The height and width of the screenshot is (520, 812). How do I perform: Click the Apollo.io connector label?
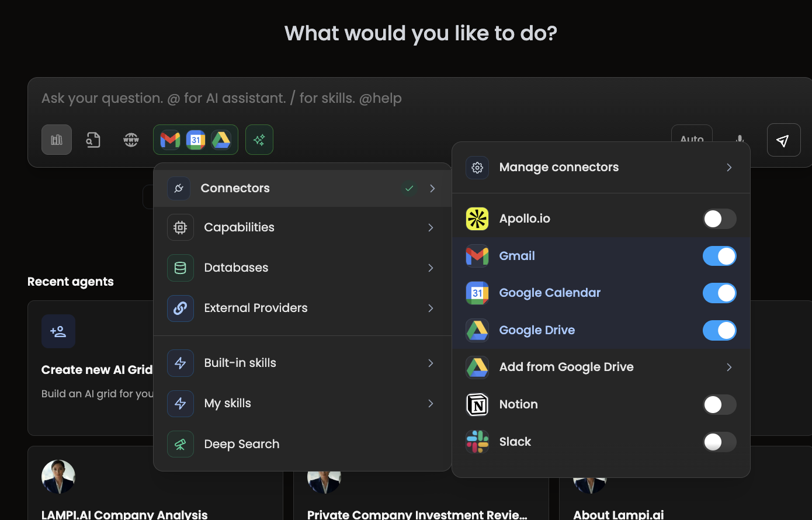point(525,219)
